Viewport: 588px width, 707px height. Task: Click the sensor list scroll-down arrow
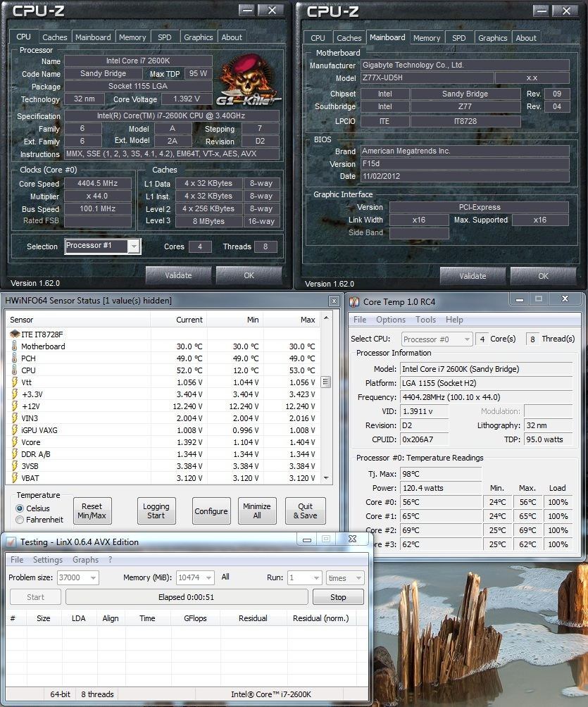coord(326,478)
